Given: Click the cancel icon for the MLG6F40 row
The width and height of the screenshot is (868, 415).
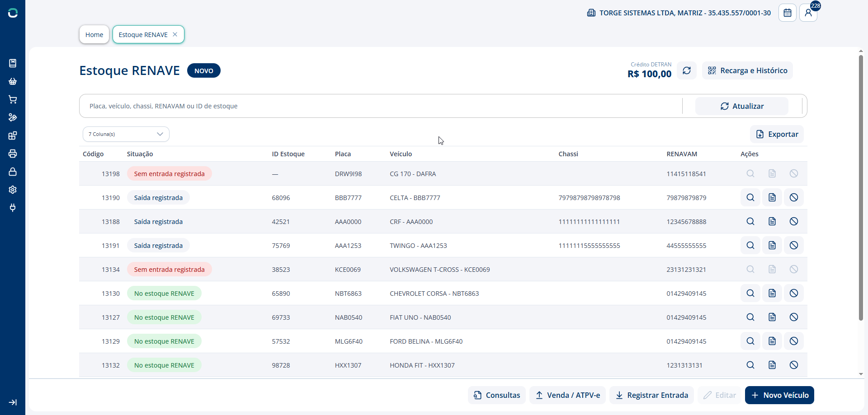Looking at the screenshot, I should click(794, 341).
